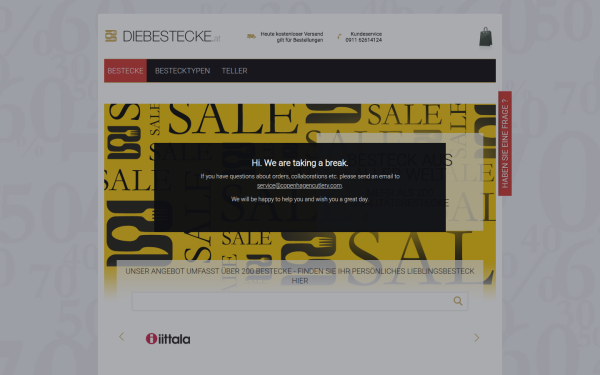600x375 pixels.
Task: Select the BESTECKE menu item
Action: [126, 71]
